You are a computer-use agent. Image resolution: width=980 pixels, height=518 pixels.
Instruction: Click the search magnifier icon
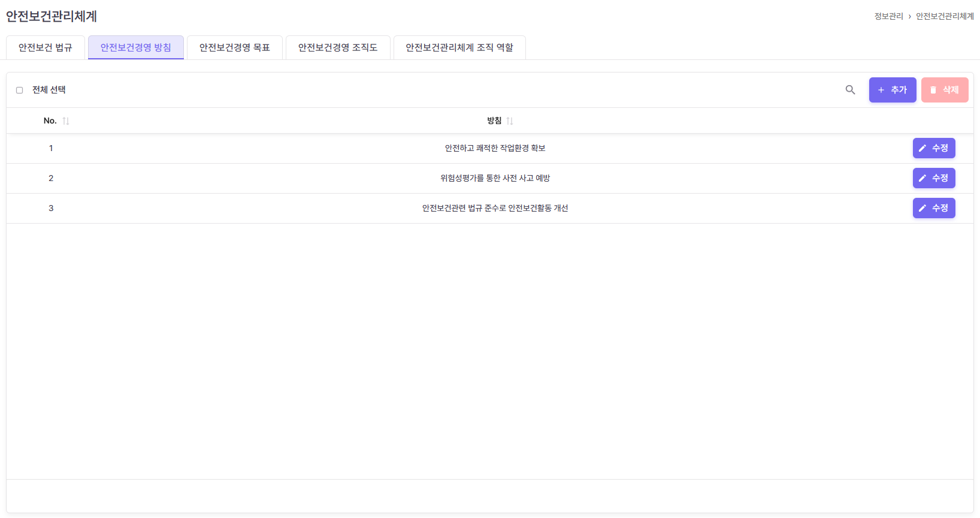click(850, 90)
